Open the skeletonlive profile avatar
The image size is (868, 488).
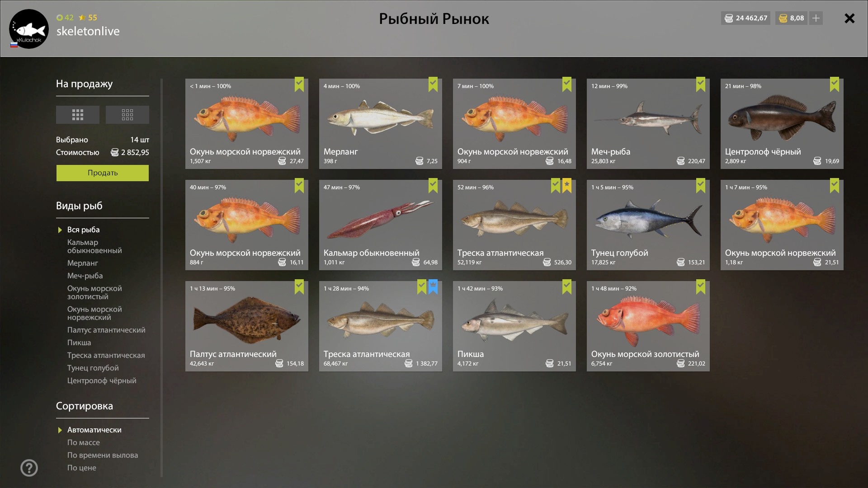pyautogui.click(x=29, y=29)
